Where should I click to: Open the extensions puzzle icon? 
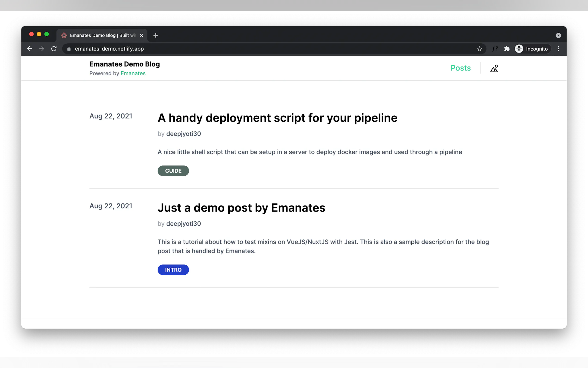pos(507,49)
